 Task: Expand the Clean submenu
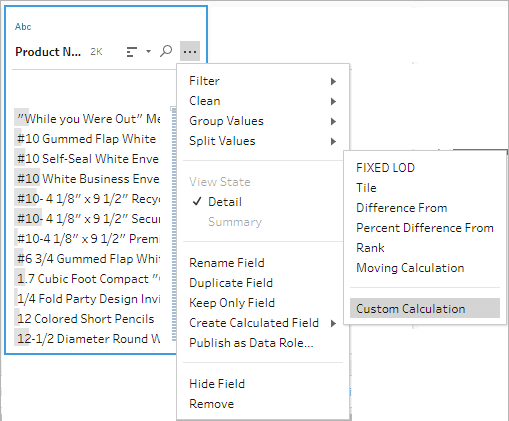tap(263, 101)
